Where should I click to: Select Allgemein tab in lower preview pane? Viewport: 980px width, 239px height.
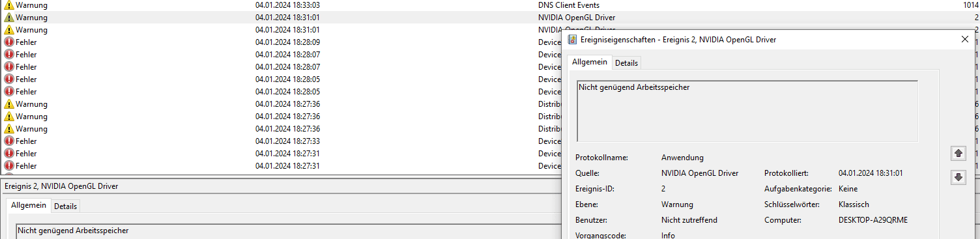tap(29, 205)
